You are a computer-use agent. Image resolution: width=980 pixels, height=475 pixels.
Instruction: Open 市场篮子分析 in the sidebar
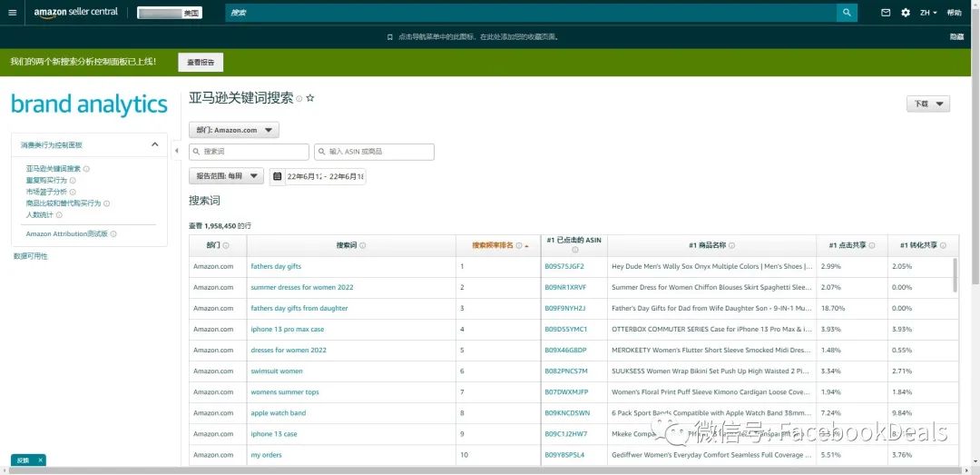[x=46, y=193]
